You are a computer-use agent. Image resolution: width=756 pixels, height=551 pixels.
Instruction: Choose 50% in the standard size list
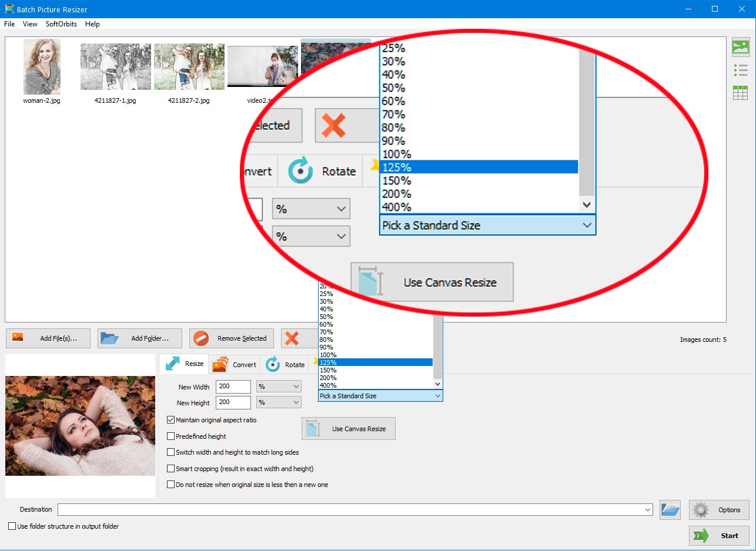(375, 317)
